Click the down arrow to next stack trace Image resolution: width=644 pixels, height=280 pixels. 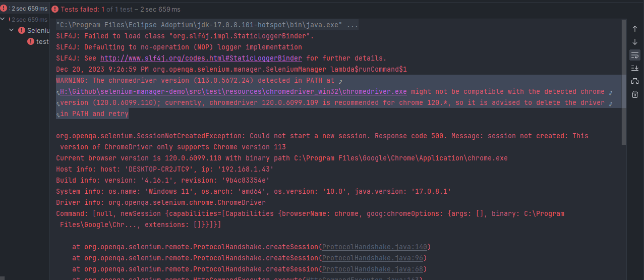(x=635, y=42)
